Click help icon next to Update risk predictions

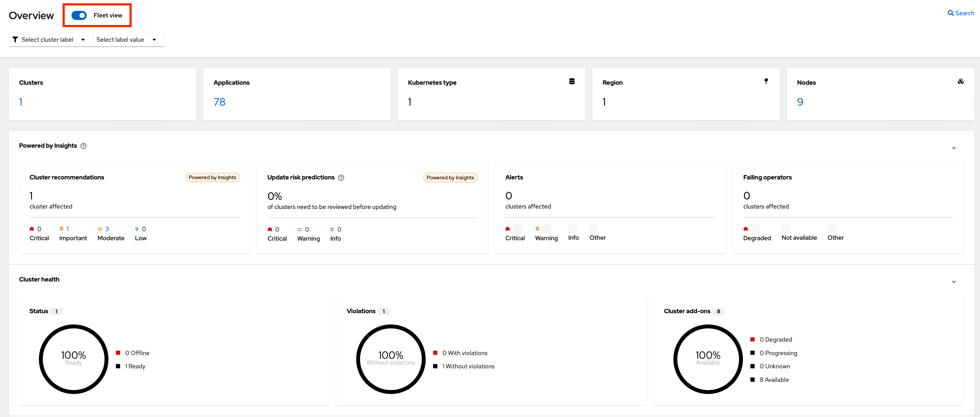341,177
